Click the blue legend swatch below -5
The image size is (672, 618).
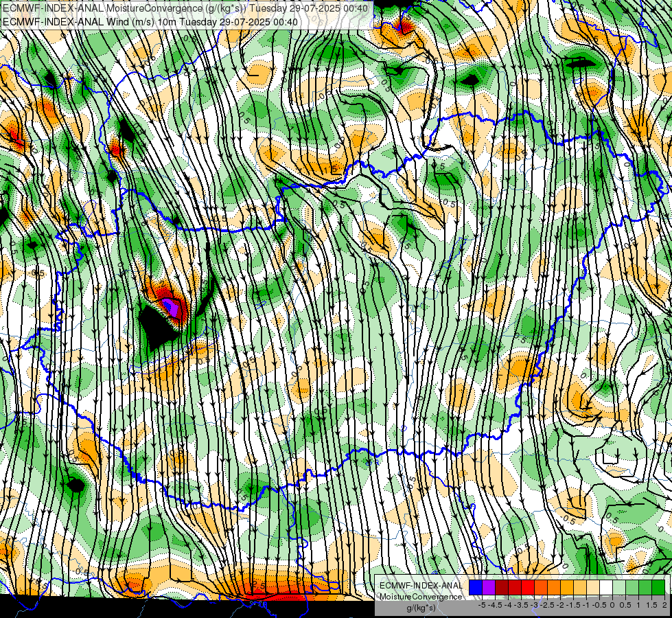[476, 588]
